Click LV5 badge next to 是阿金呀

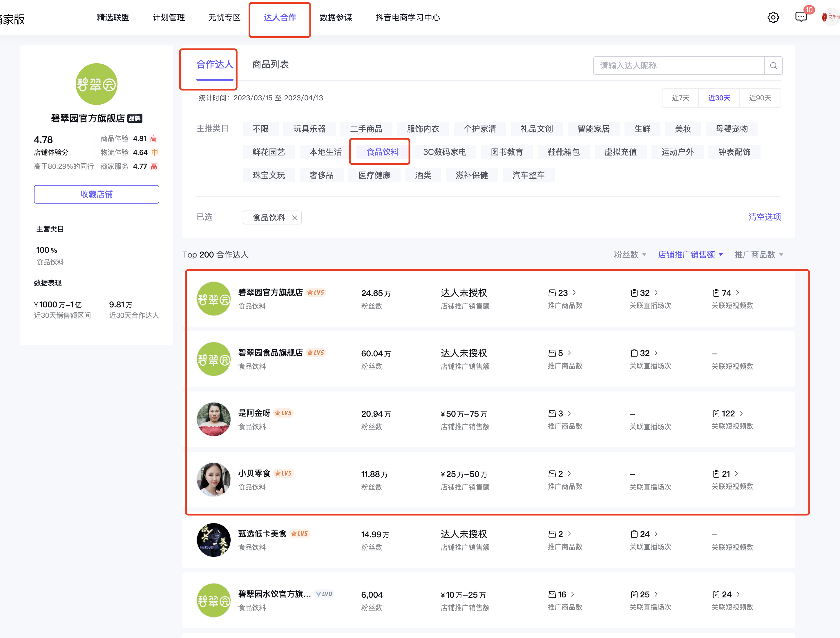click(283, 413)
